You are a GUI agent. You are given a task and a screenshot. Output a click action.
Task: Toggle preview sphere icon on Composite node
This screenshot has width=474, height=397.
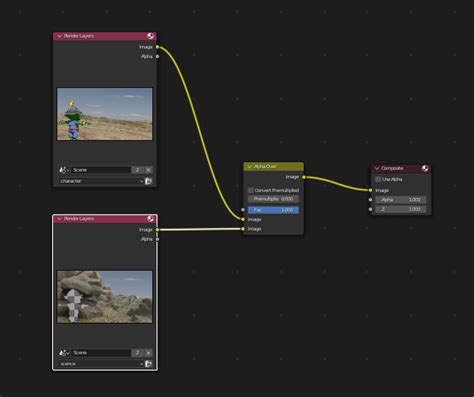[425, 168]
